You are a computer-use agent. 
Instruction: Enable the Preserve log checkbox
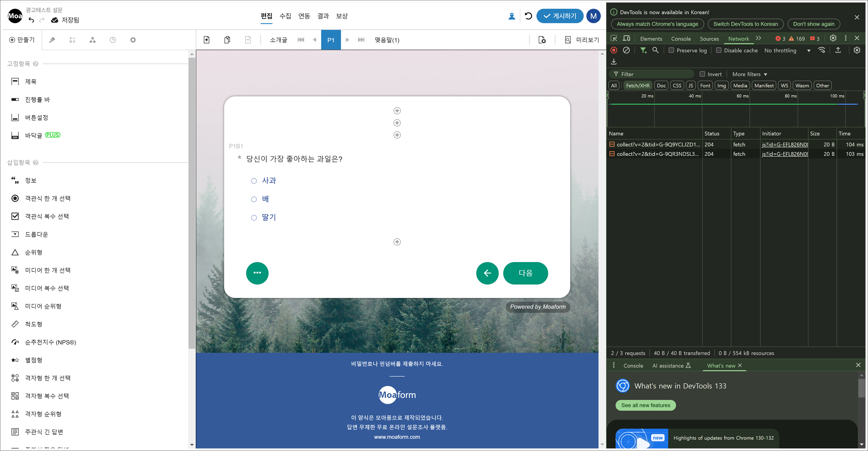pyautogui.click(x=671, y=50)
